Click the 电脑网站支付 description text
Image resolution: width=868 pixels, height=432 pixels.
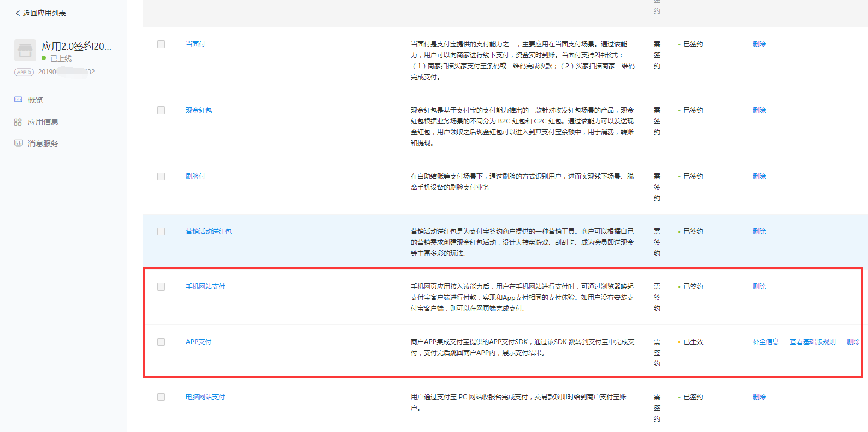(519, 403)
